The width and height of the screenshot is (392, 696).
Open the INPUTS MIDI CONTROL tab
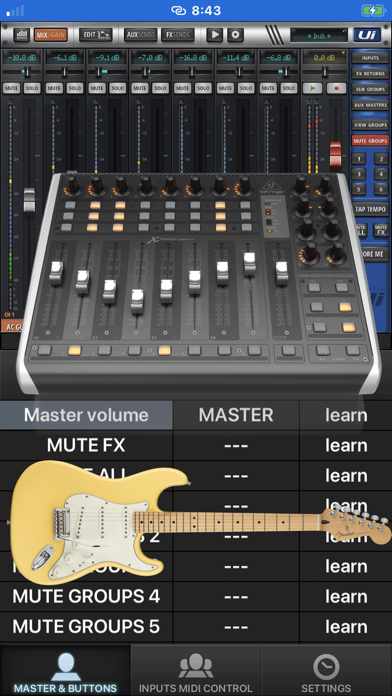(x=196, y=671)
